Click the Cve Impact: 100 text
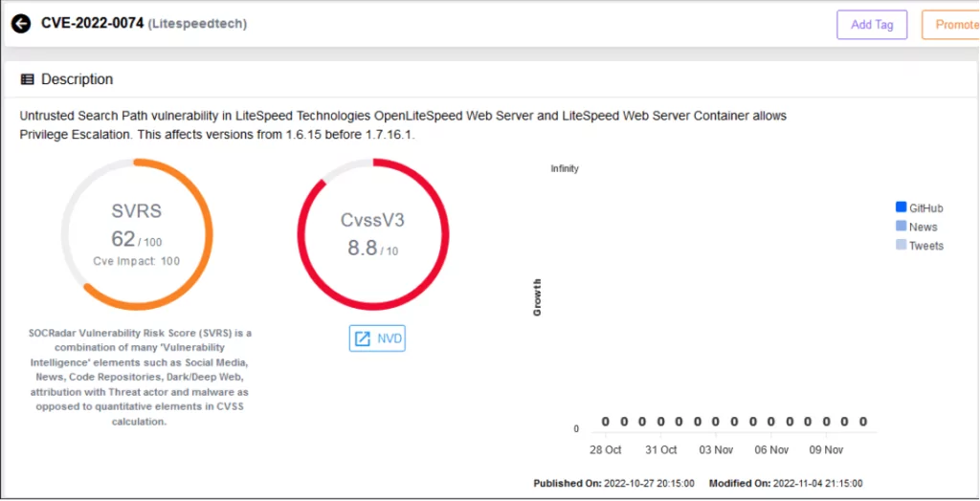The width and height of the screenshot is (980, 501). pyautogui.click(x=137, y=261)
